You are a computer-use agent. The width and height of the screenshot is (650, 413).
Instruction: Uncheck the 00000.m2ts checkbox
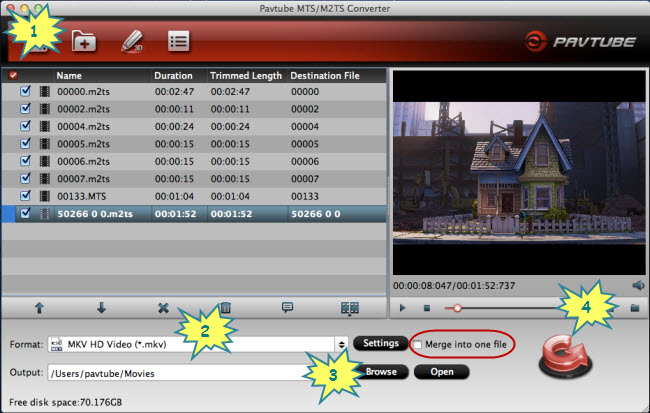(x=25, y=91)
